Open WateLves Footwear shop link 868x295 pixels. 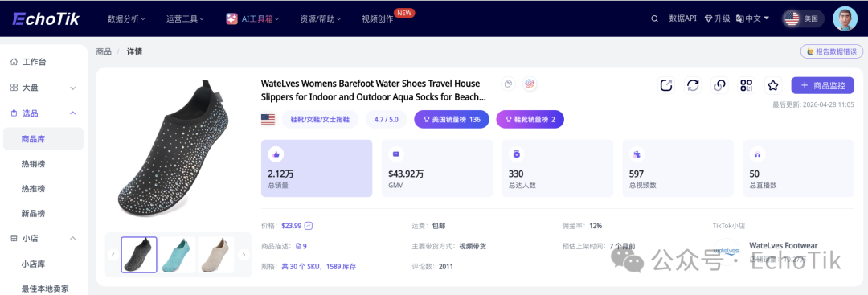[784, 246]
